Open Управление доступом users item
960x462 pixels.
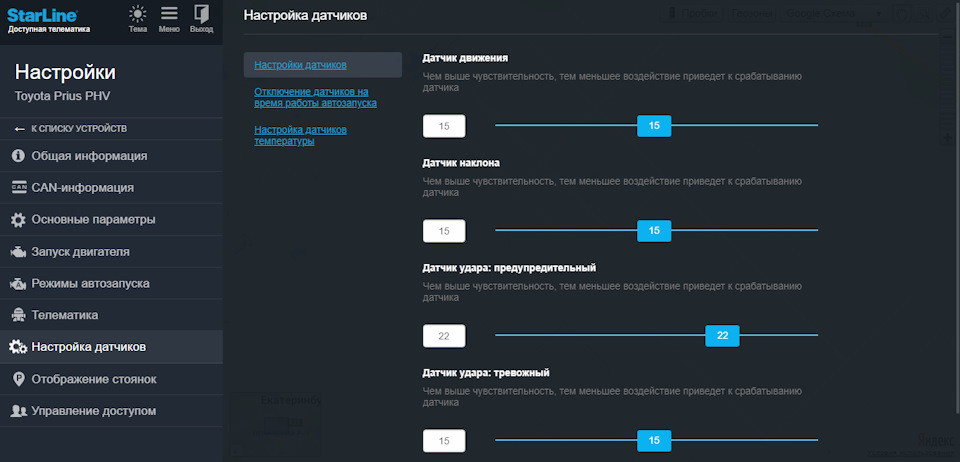pyautogui.click(x=111, y=411)
